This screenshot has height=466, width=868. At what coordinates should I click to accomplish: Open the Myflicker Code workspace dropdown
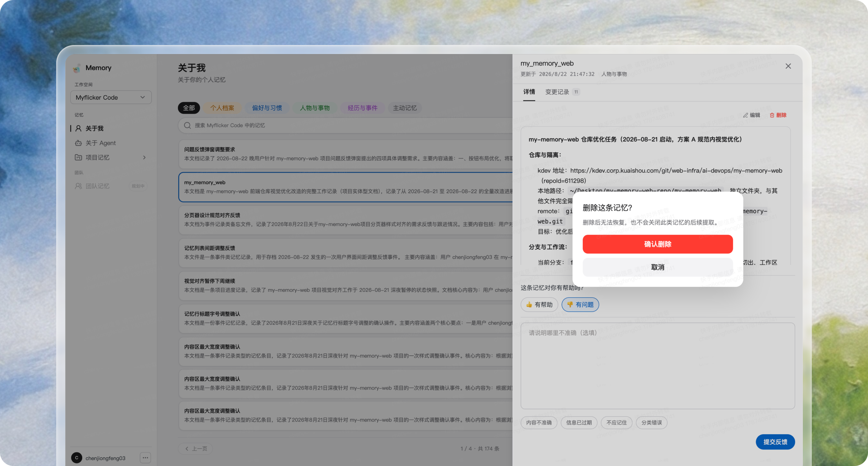point(111,98)
